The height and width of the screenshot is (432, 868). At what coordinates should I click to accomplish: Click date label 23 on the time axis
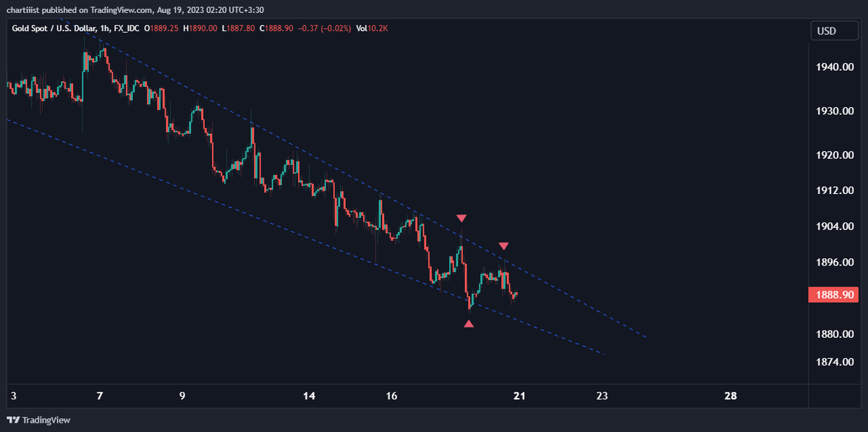pyautogui.click(x=602, y=396)
